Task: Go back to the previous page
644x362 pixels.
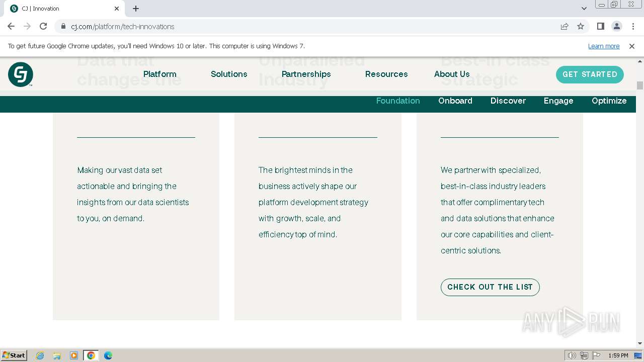Action: 11,26
